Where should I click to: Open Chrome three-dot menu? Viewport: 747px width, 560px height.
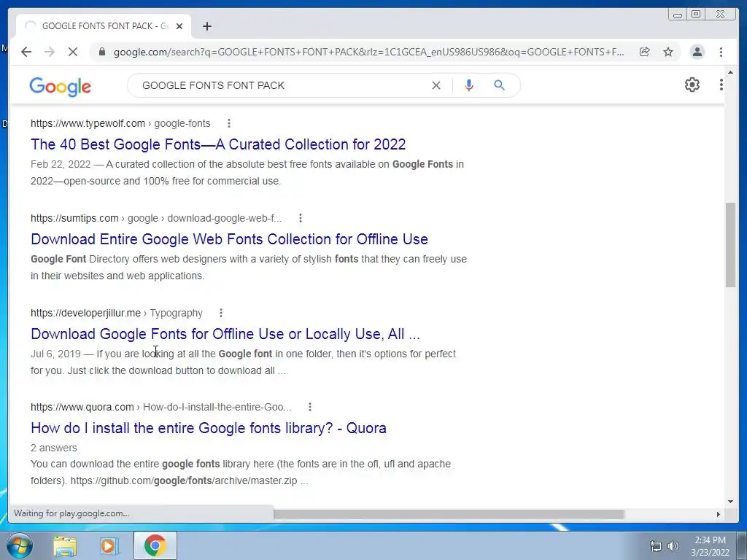(x=721, y=52)
